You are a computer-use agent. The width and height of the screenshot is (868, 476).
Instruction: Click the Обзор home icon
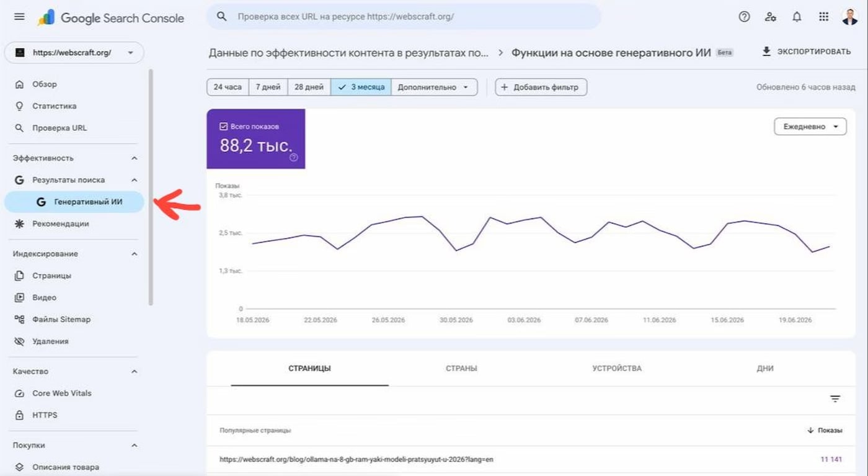click(x=19, y=84)
